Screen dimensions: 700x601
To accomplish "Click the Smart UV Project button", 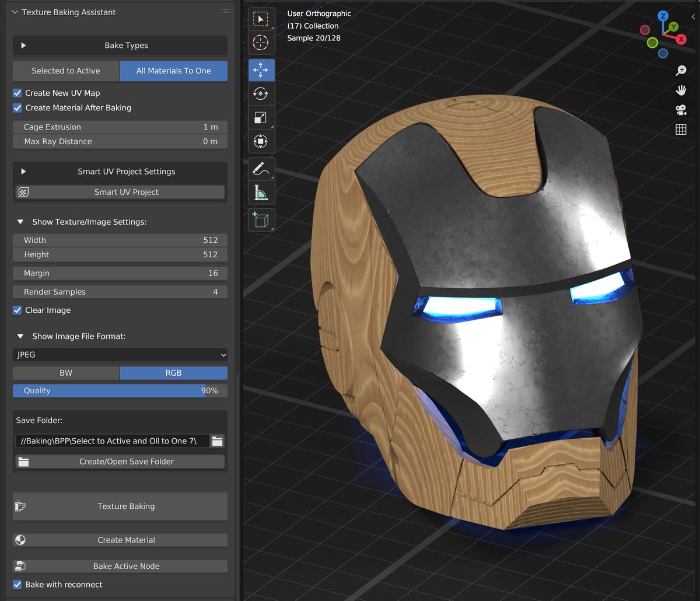I will pos(120,192).
